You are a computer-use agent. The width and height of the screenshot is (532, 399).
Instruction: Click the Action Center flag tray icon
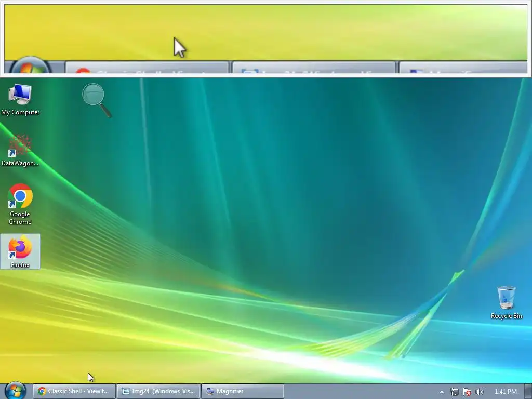[467, 392]
